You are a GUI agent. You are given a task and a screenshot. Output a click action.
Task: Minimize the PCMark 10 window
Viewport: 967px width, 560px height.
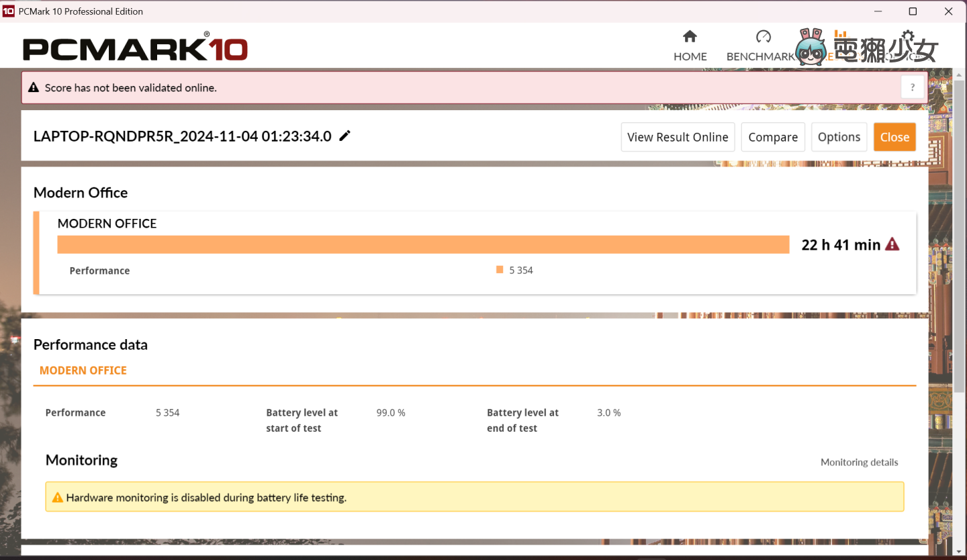tap(877, 11)
